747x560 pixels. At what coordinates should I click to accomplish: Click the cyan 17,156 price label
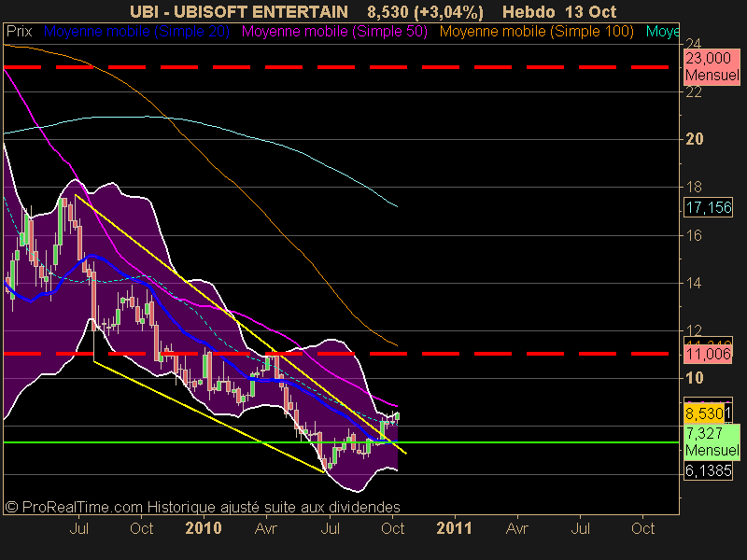709,207
